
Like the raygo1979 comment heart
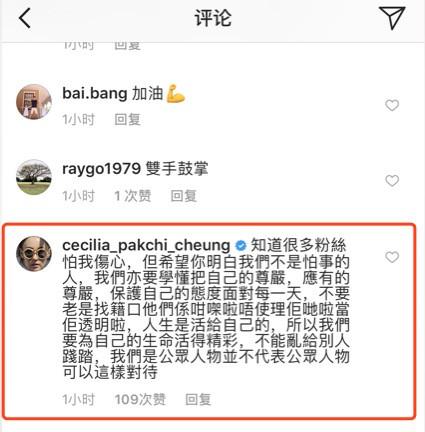point(392,181)
